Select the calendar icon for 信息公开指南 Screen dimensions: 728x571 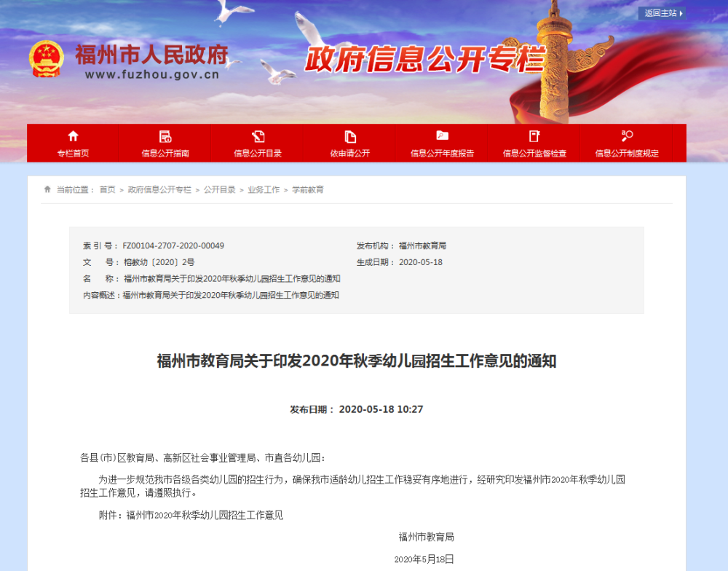click(x=165, y=136)
